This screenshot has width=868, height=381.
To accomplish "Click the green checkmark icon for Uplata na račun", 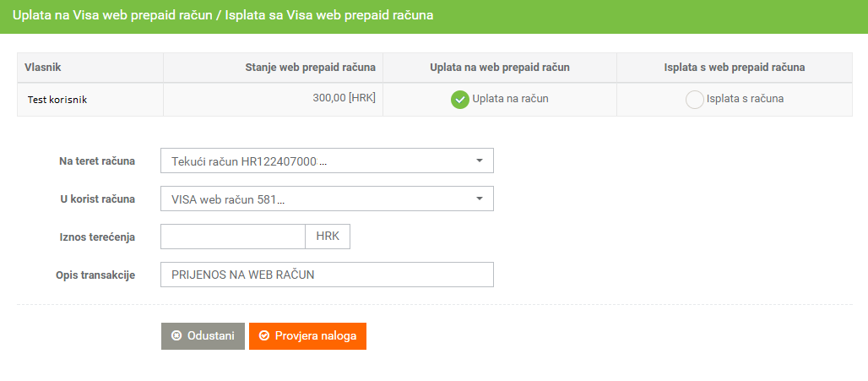I will pyautogui.click(x=459, y=100).
